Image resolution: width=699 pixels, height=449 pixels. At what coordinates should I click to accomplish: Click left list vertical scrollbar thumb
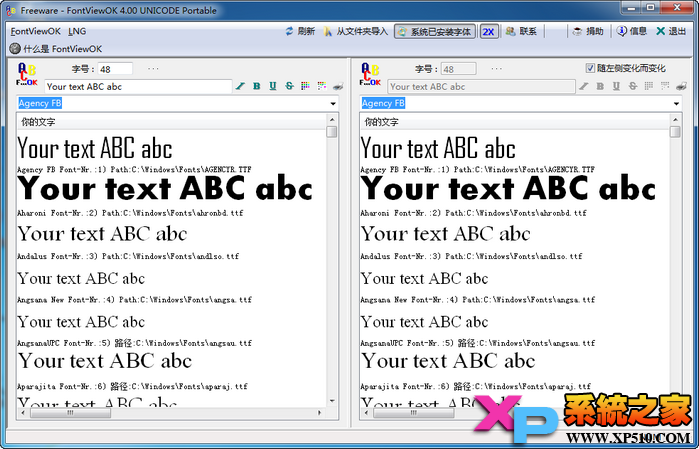pos(332,132)
